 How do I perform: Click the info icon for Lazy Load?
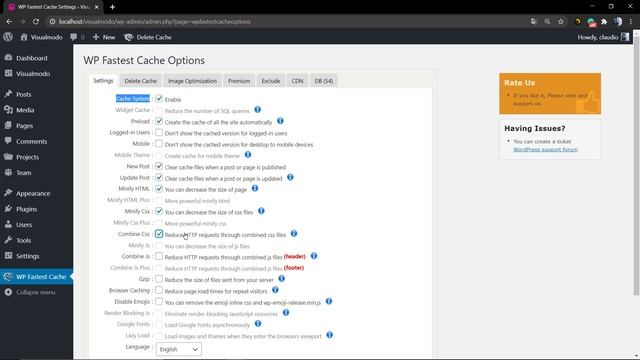pos(330,335)
